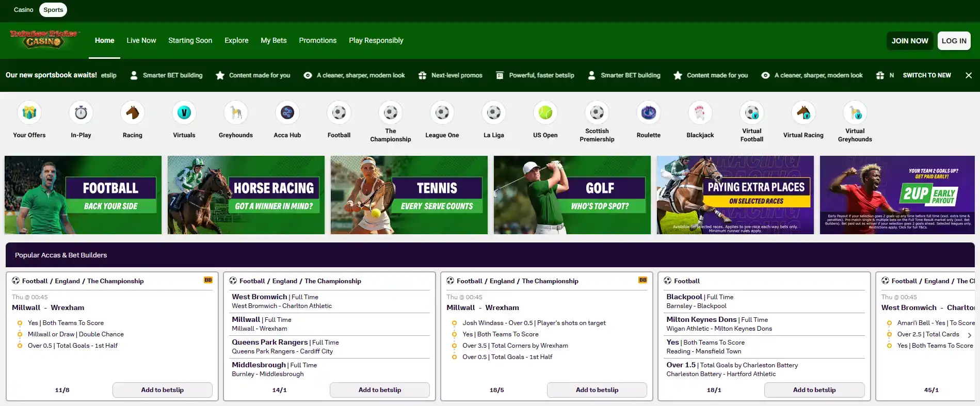Viewport: 980px width, 406px height.
Task: Add the 14/1 acca to betslip
Action: click(x=380, y=390)
